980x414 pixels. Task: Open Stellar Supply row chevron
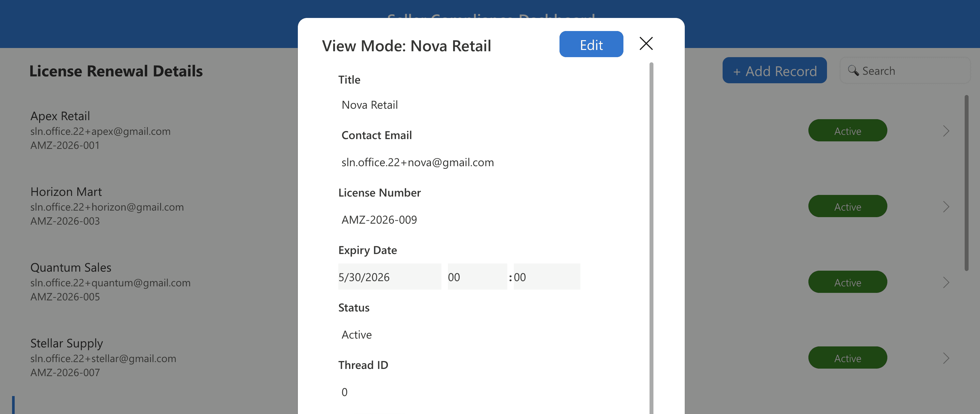click(x=946, y=358)
